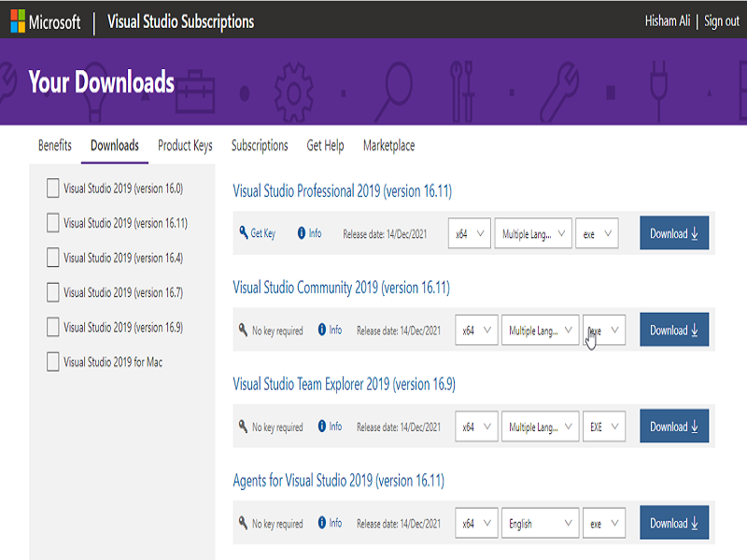Check the Visual Studio 2019 for Mac checkbox
The image size is (747, 560).
[52, 362]
